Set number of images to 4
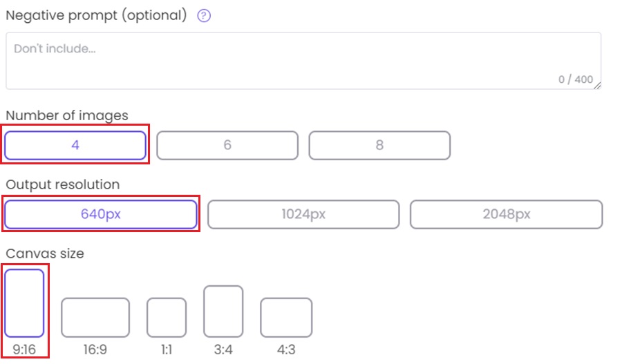Image resolution: width=622 pixels, height=364 pixels. click(x=75, y=146)
